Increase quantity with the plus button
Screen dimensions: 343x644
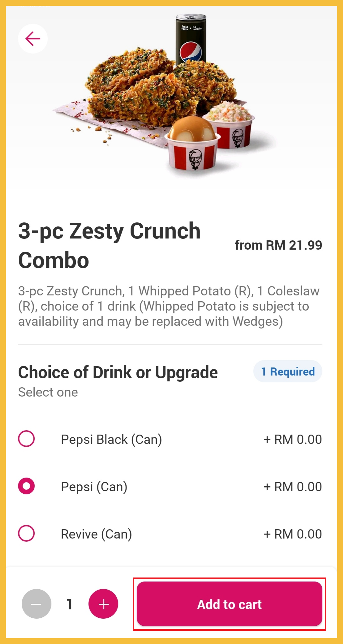coord(103,603)
